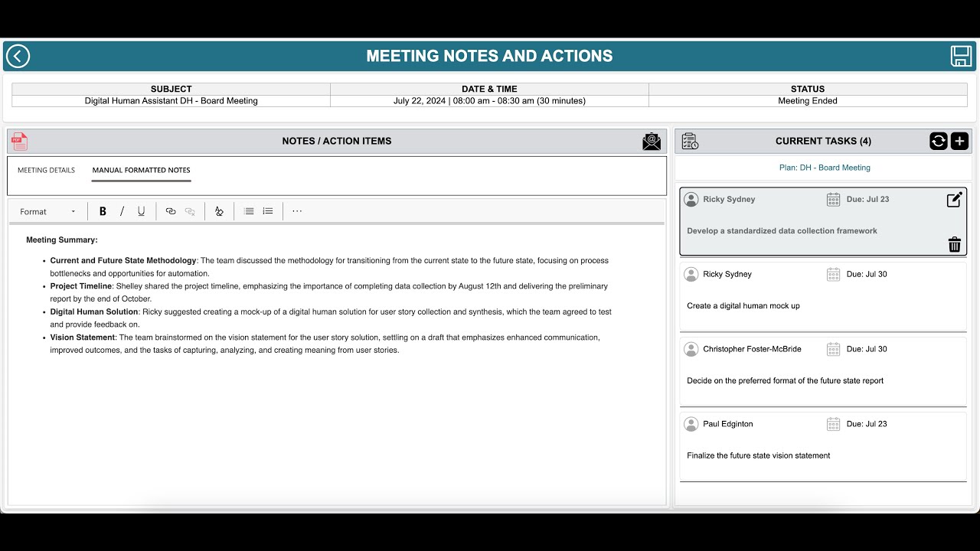Viewport: 980px width, 551px height.
Task: Apply a numbered list
Action: [268, 211]
